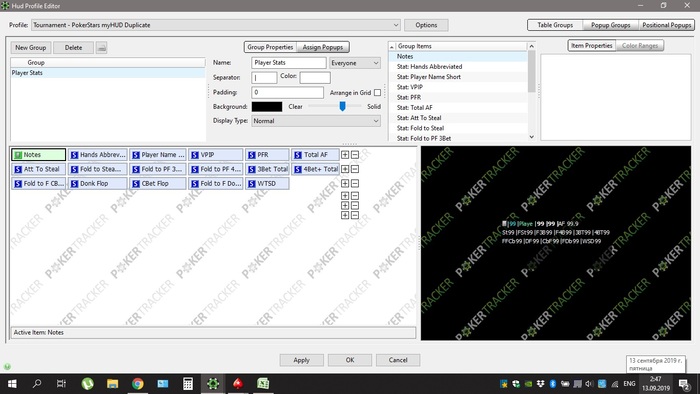Open the calculator taskbar icon

[x=188, y=384]
